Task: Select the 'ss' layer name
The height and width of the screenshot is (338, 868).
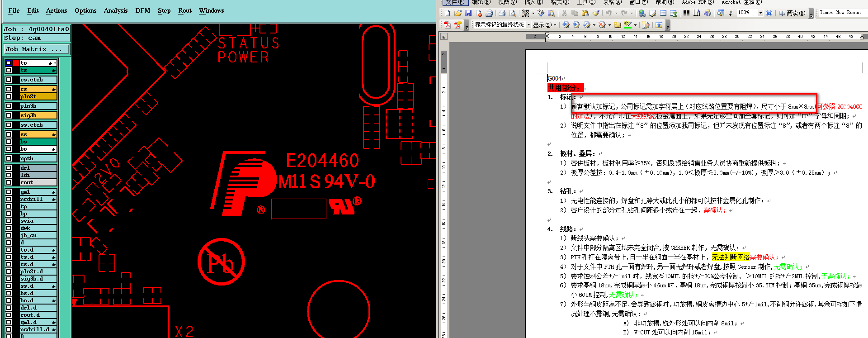Action: pyautogui.click(x=38, y=134)
